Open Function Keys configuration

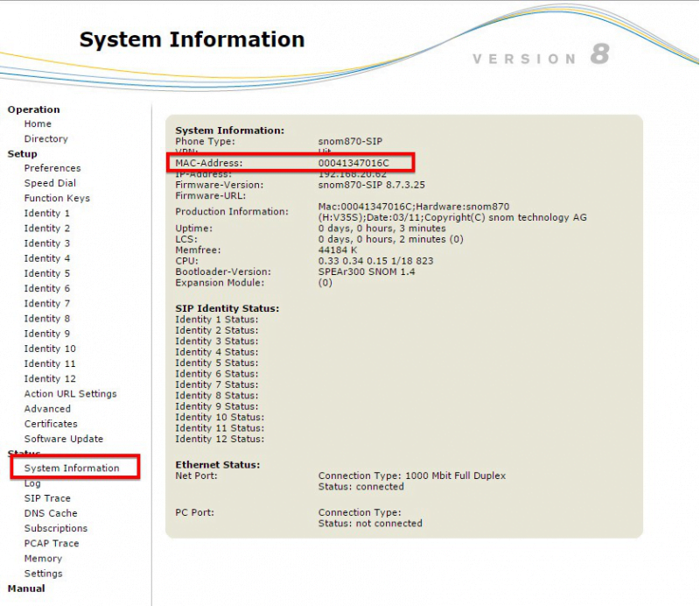[57, 198]
